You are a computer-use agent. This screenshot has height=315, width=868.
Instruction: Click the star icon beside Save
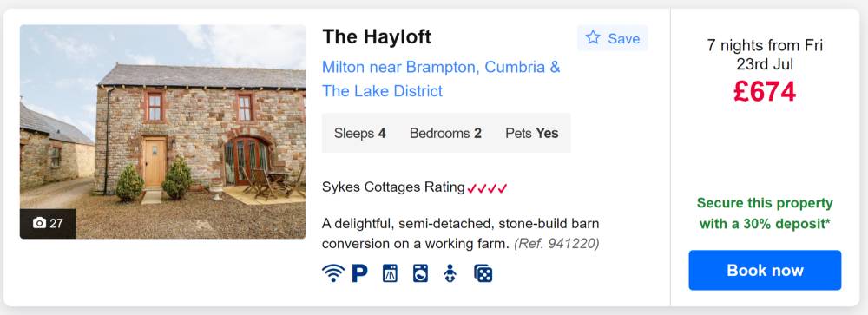(x=593, y=37)
